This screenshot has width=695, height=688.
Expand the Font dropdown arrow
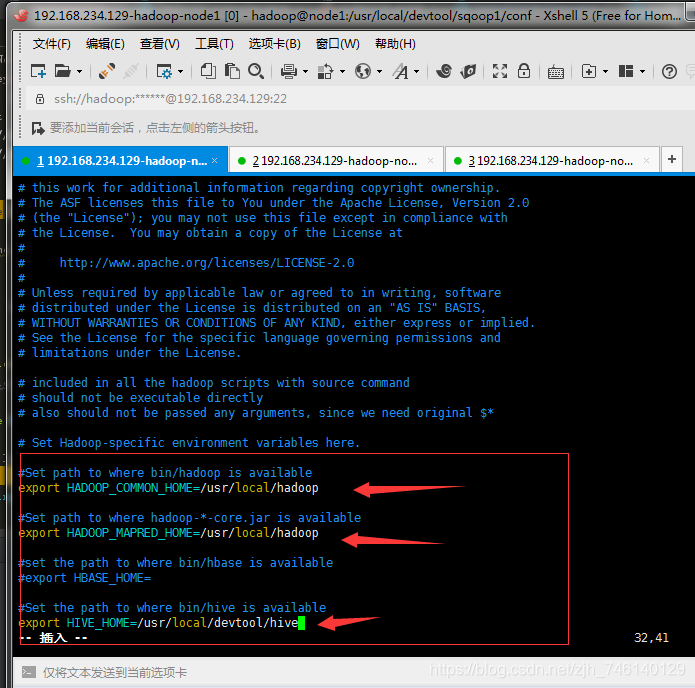pos(416,71)
